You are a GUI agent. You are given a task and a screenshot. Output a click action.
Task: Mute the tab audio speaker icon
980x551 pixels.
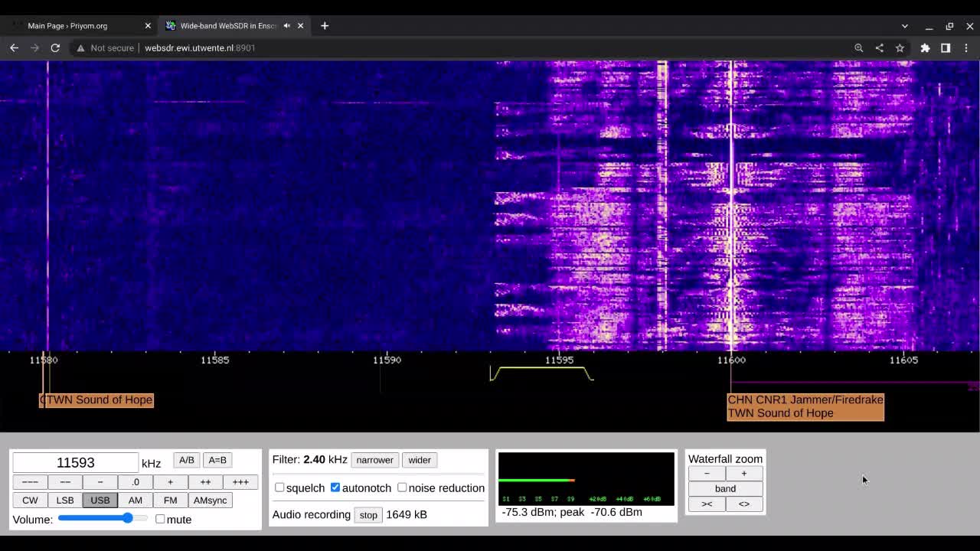(287, 25)
